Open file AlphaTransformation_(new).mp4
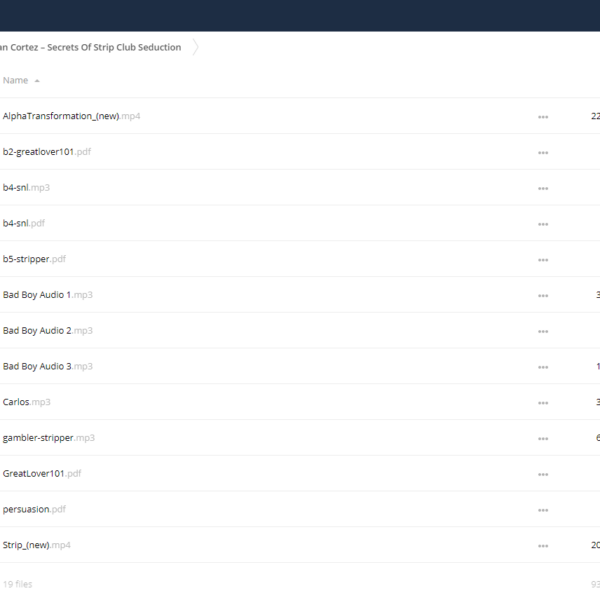Screen dimensions: 600x600 [x=72, y=116]
